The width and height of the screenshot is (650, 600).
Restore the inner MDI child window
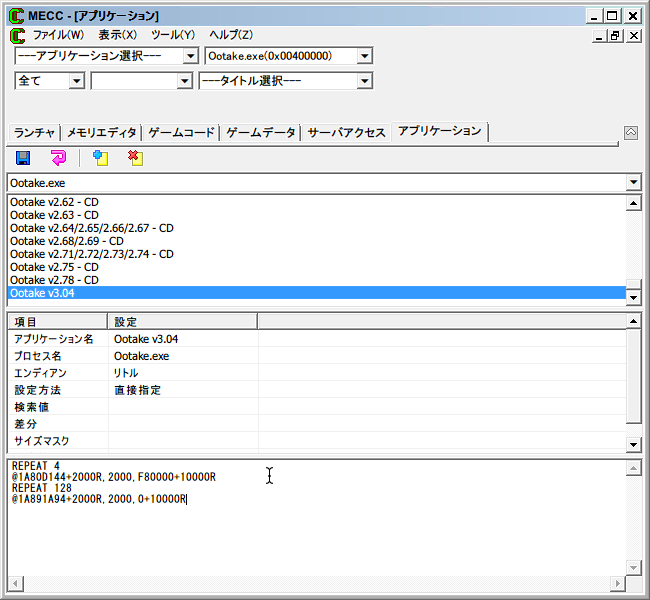coord(615,36)
